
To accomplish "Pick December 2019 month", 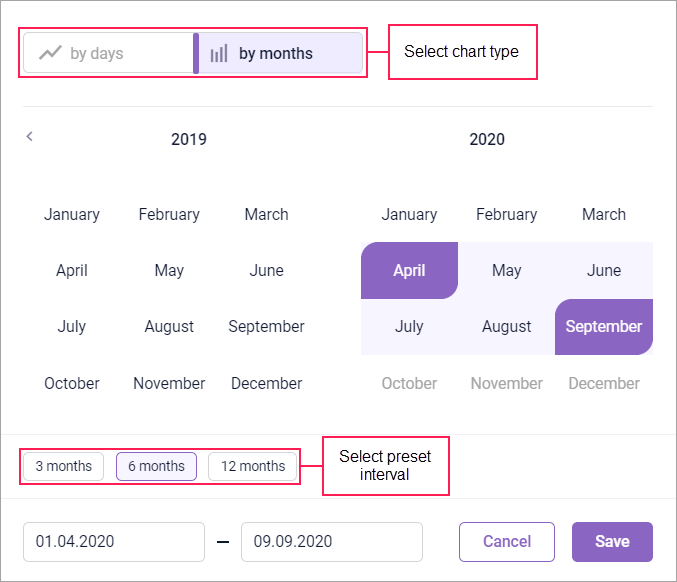I will [x=266, y=383].
